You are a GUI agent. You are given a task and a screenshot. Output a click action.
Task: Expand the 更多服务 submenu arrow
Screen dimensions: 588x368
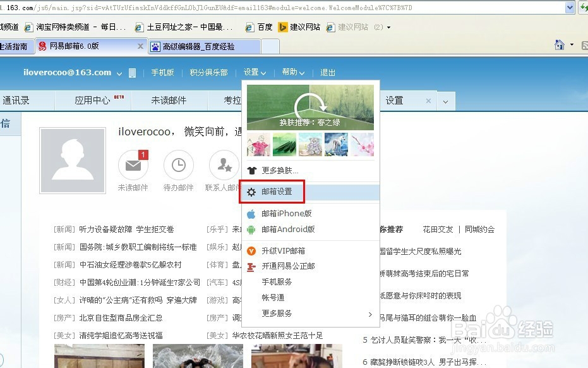[370, 314]
